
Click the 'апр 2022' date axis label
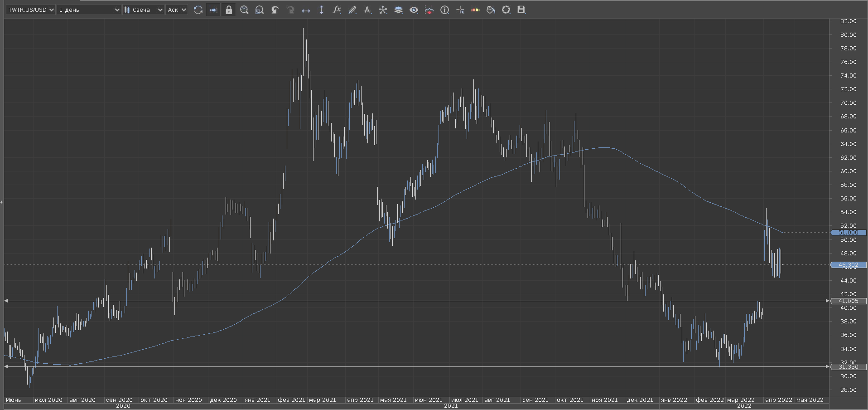point(779,400)
